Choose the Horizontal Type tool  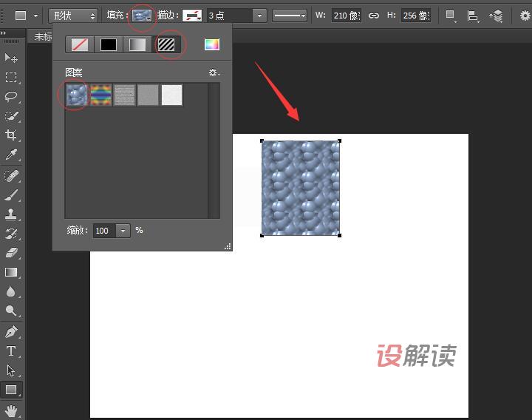click(11, 351)
